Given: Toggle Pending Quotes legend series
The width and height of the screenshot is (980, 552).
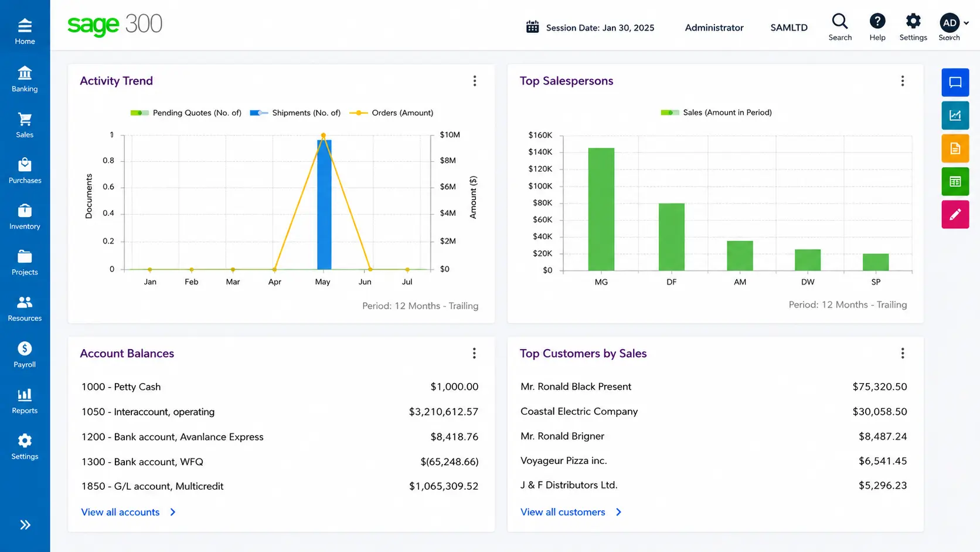Looking at the screenshot, I should click(186, 113).
